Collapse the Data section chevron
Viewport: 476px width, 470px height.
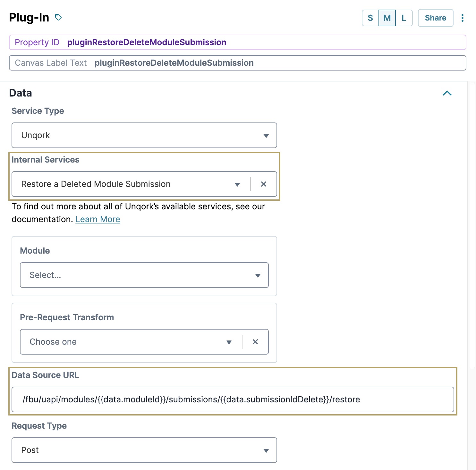click(447, 93)
